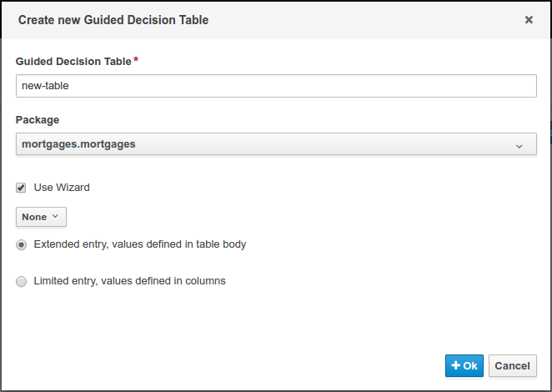The width and height of the screenshot is (552, 392).
Task: Expand the None dropdown button
Action: [41, 217]
